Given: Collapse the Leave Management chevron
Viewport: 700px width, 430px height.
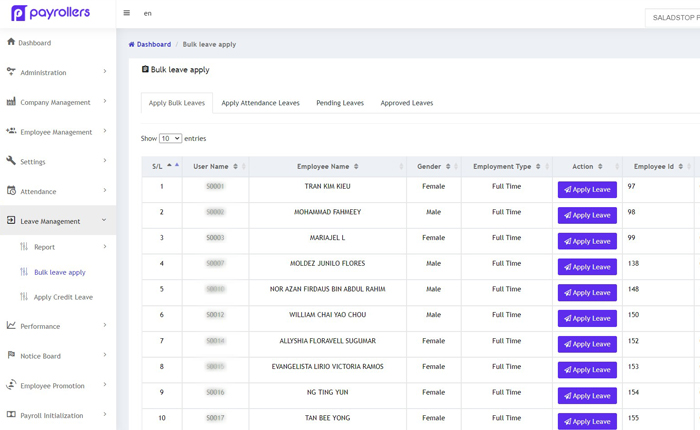Looking at the screenshot, I should [x=104, y=220].
